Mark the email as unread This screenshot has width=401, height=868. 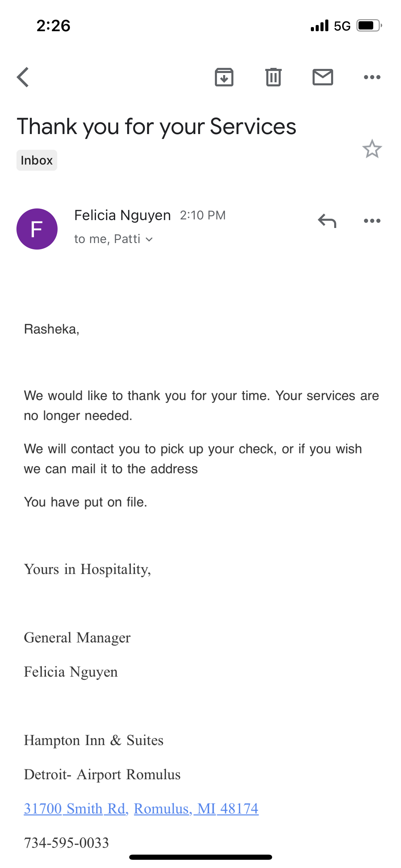tap(323, 77)
